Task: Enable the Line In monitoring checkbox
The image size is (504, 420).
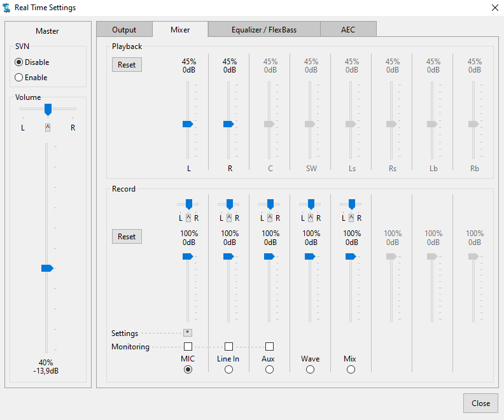Action: [229, 346]
